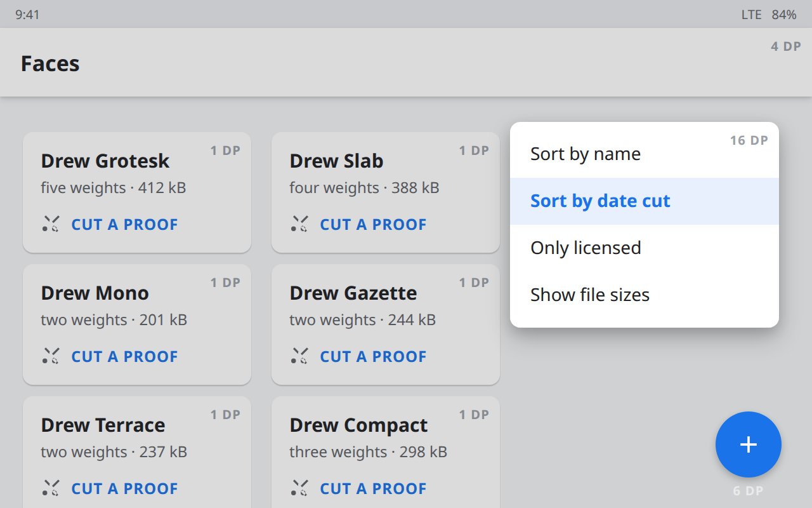
Task: Cut a proof for Drew Grotesk
Action: click(x=124, y=224)
